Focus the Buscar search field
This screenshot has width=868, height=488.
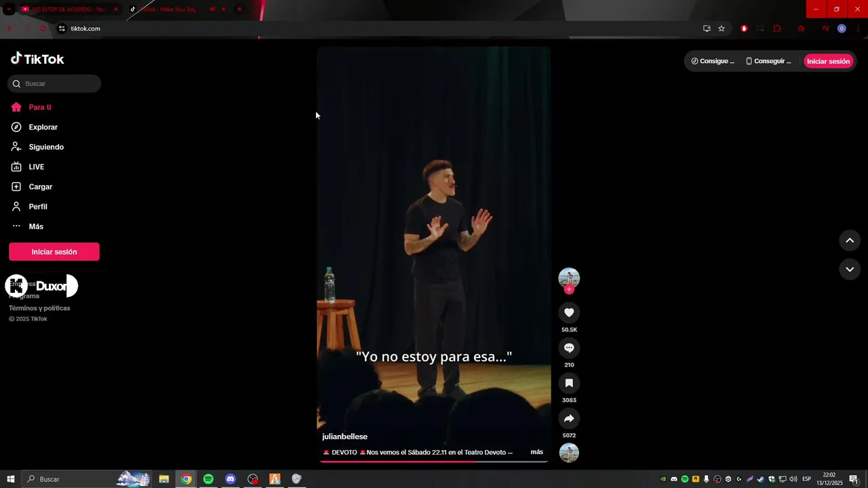(54, 83)
